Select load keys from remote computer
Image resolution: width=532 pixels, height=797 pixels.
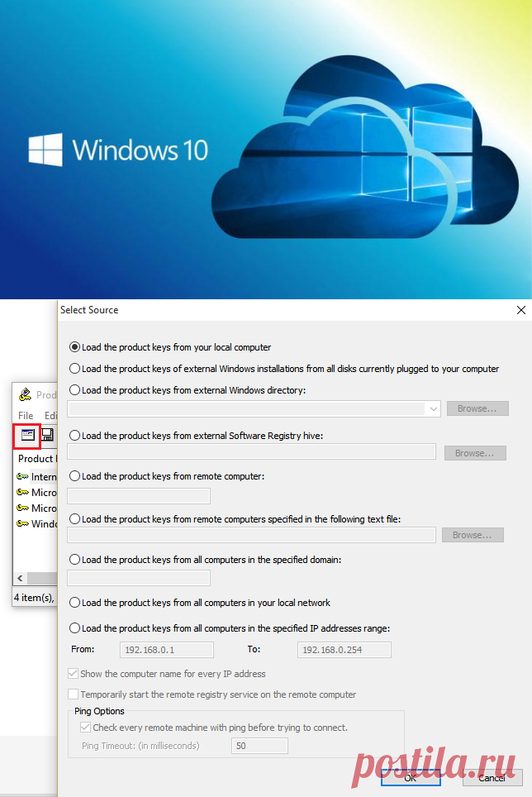pos(74,476)
